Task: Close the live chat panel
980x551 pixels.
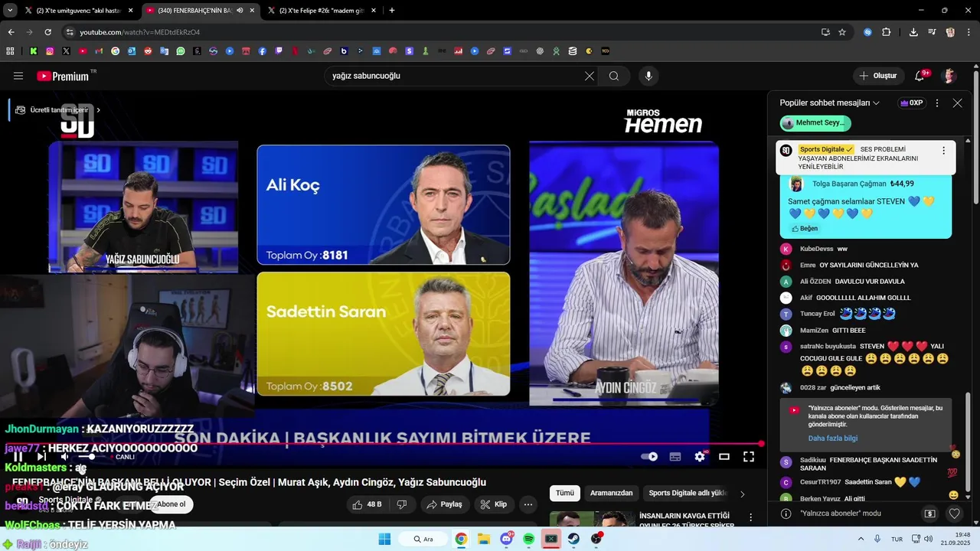Action: pos(957,103)
